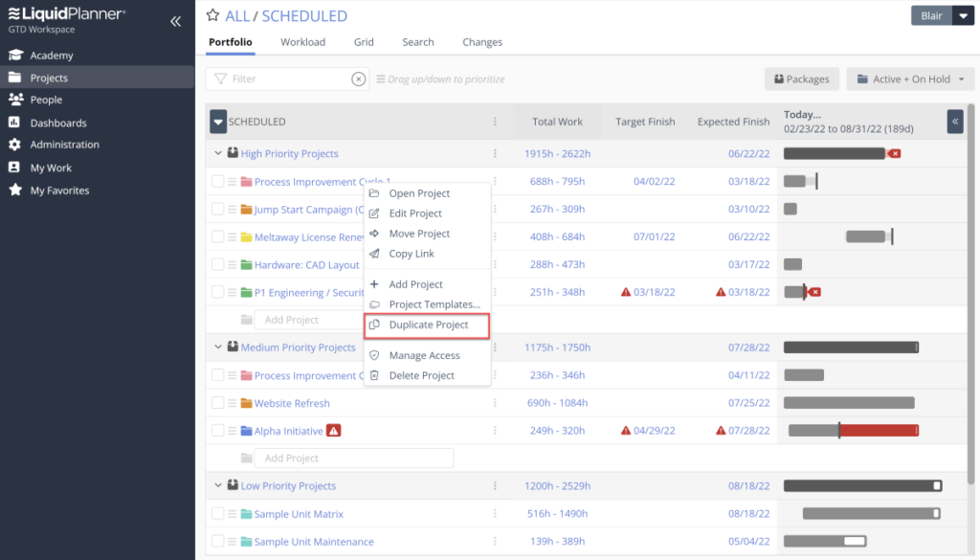Screen dimensions: 980x560
Task: Click Add Project field under Medium Priority
Action: pyautogui.click(x=354, y=459)
